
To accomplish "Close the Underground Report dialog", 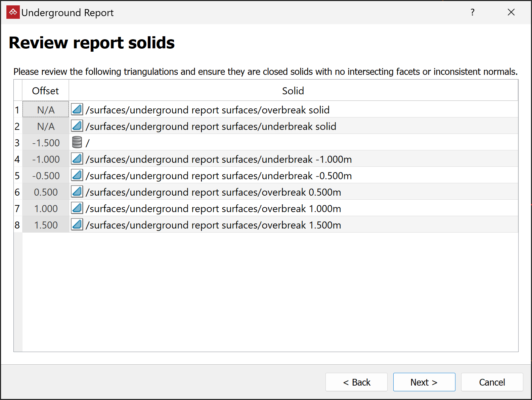I will (511, 12).
